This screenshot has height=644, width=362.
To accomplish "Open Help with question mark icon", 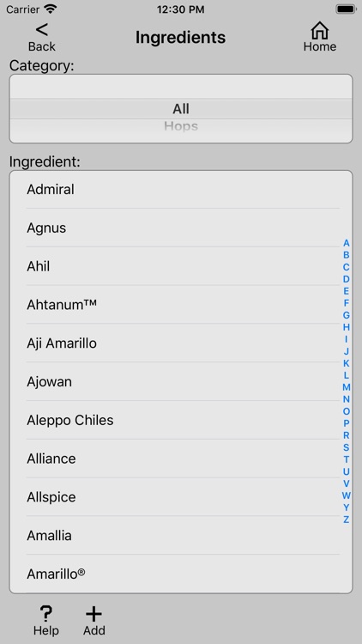I will point(46,614).
